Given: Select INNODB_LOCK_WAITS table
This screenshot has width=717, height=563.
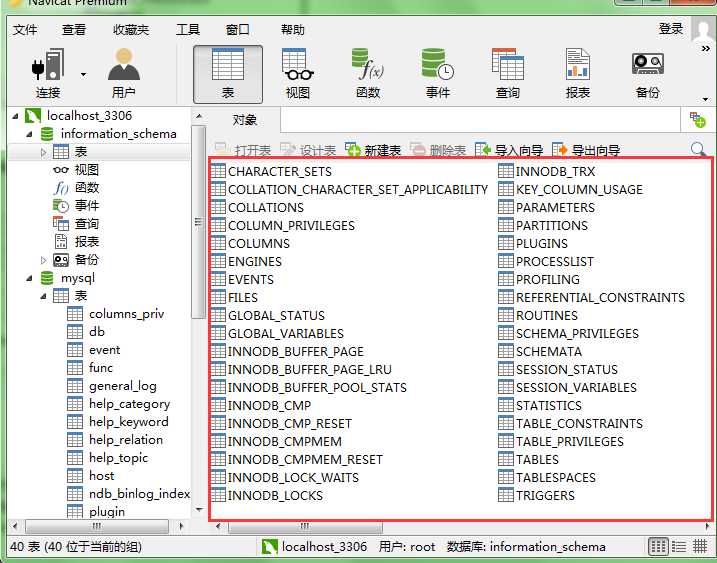Looking at the screenshot, I should (285, 477).
